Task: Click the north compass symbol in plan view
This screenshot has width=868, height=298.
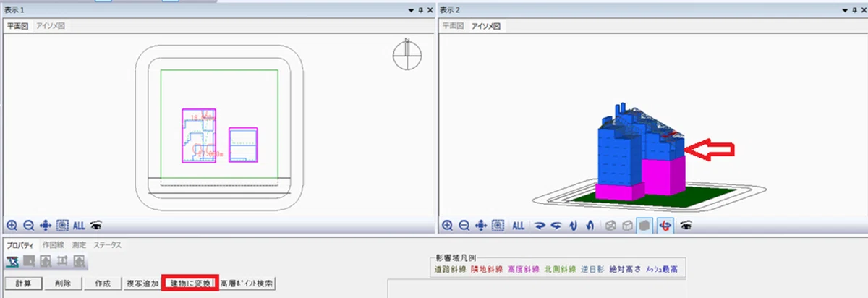Action: pyautogui.click(x=408, y=56)
